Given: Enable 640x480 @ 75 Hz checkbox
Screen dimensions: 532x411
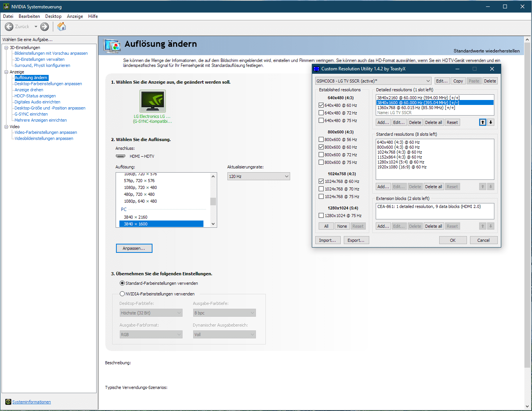Looking at the screenshot, I should click(x=321, y=121).
